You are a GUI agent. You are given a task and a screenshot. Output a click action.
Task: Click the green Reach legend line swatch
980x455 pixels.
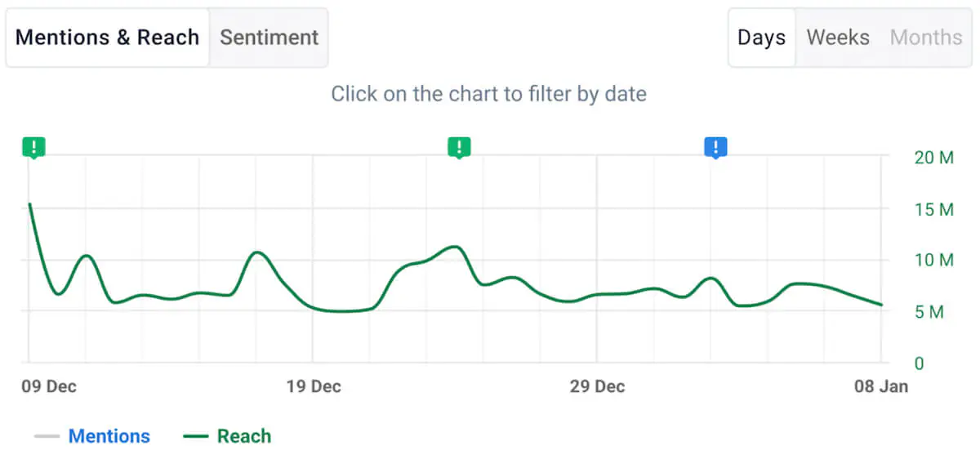(197, 436)
